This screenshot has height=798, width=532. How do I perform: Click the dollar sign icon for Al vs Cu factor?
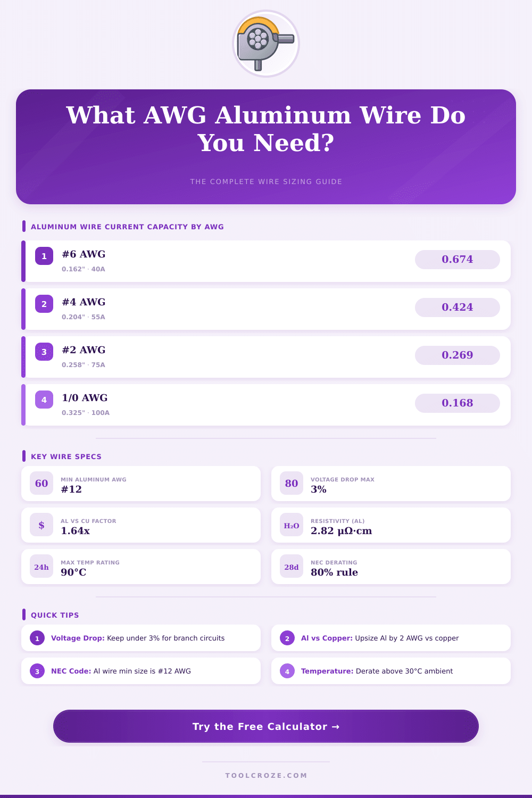pos(41,525)
